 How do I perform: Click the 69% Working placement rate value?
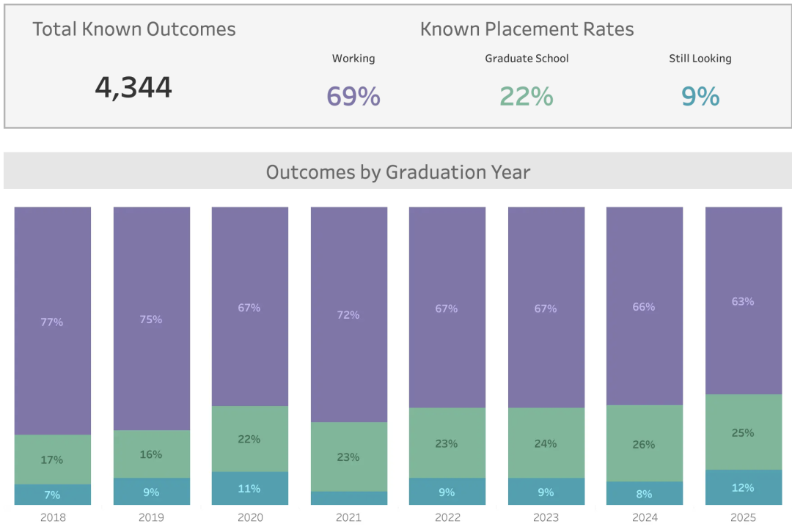(x=353, y=96)
